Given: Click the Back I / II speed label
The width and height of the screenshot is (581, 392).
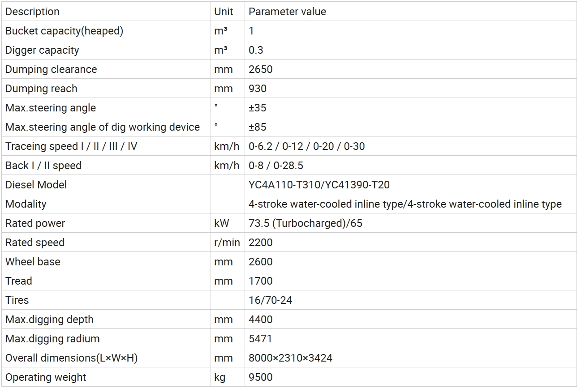Looking at the screenshot, I should [43, 166].
